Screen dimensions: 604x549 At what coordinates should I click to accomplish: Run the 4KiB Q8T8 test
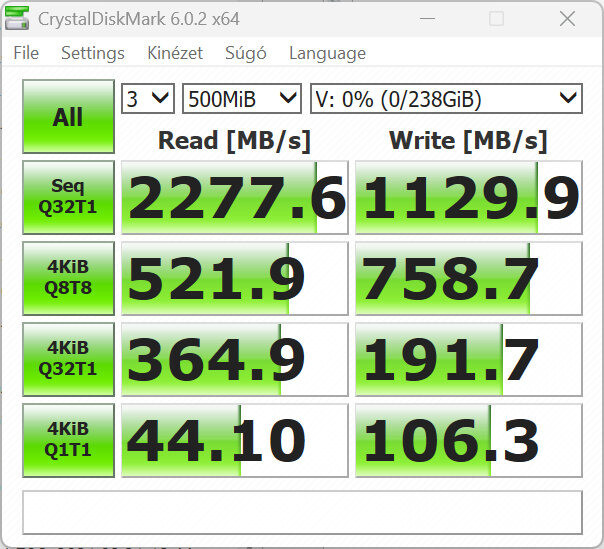(x=68, y=278)
